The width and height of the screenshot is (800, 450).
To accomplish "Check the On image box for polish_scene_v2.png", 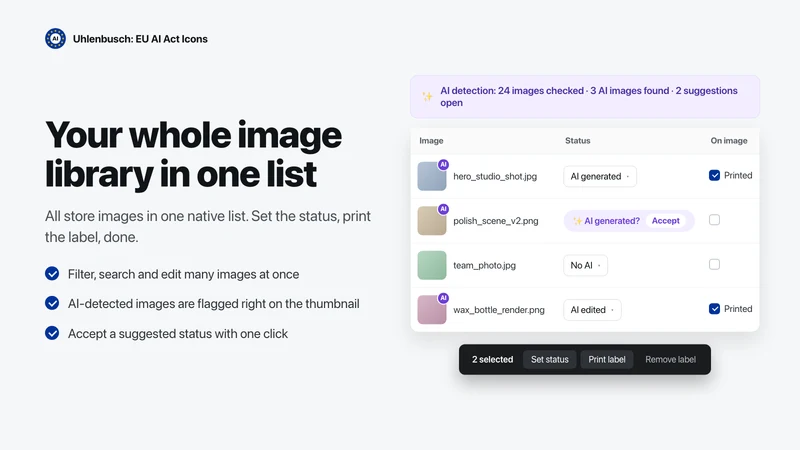I will pyautogui.click(x=714, y=220).
